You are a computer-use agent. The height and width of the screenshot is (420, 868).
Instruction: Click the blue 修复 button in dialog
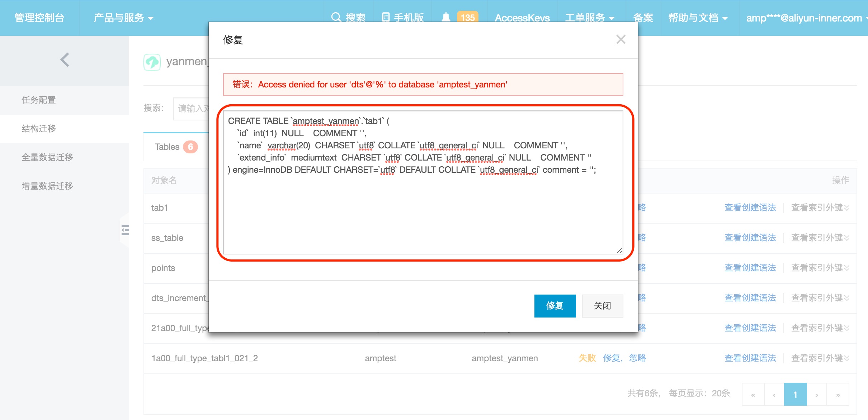(x=555, y=306)
